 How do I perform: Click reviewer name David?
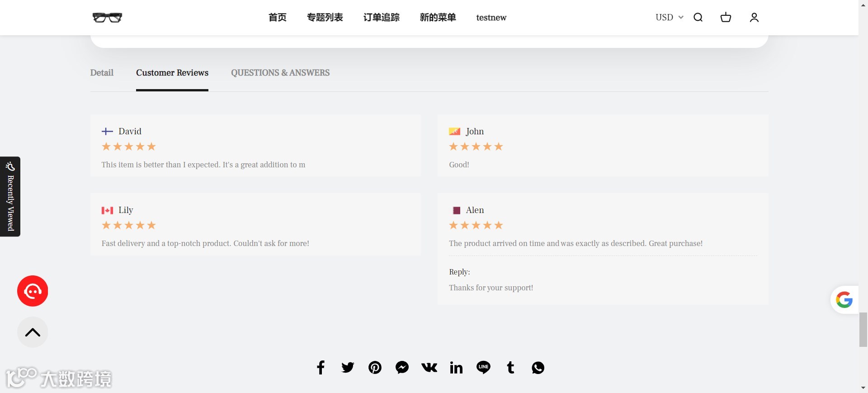[x=130, y=131]
